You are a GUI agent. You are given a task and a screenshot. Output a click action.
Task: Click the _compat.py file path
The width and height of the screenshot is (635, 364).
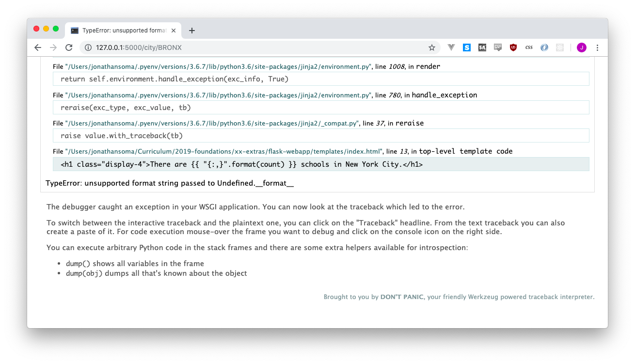coord(212,124)
